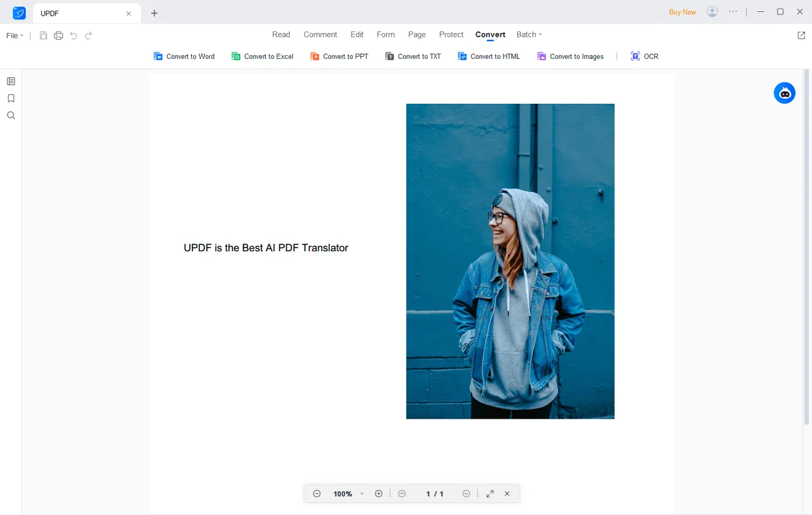The height and width of the screenshot is (515, 812).
Task: Switch to the Edit tab
Action: pos(357,34)
